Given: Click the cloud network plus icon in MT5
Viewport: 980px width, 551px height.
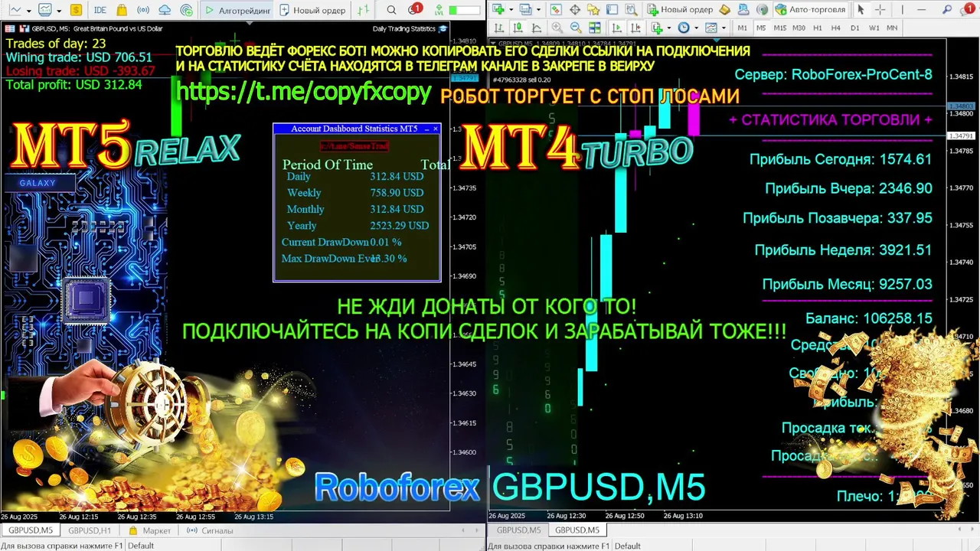Looking at the screenshot, I should pos(187,10).
